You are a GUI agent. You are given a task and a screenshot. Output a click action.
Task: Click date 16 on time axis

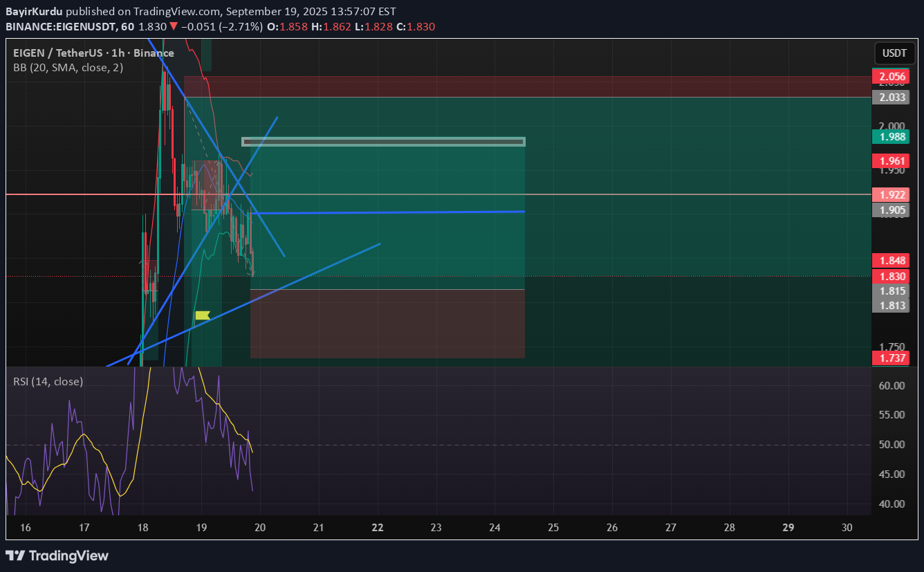[26, 528]
